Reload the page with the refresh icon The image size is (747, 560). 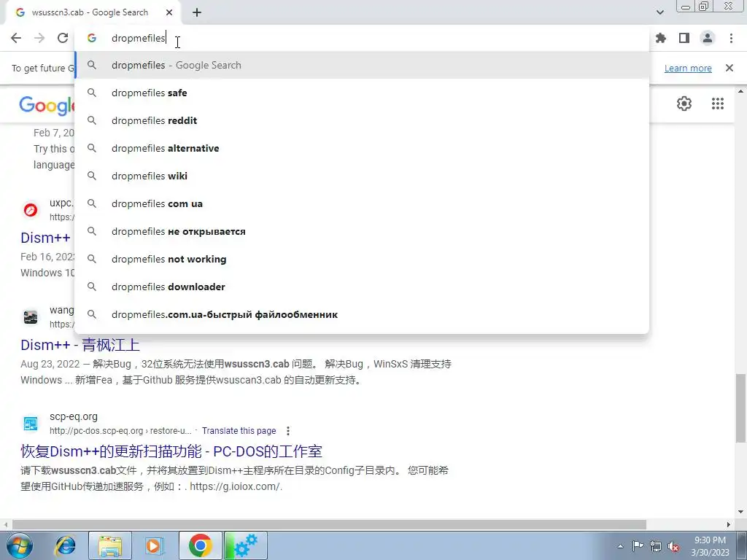(63, 38)
